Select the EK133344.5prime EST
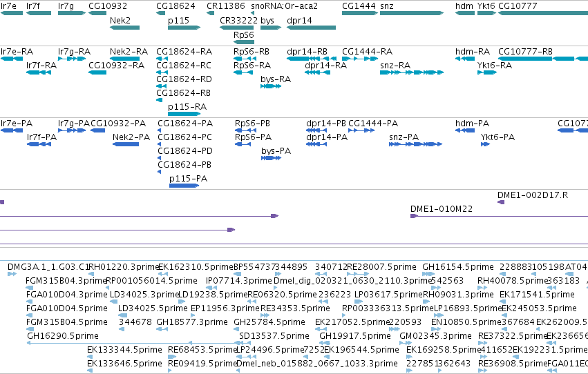Screen dimensions: 588x374 pos(90,357)
